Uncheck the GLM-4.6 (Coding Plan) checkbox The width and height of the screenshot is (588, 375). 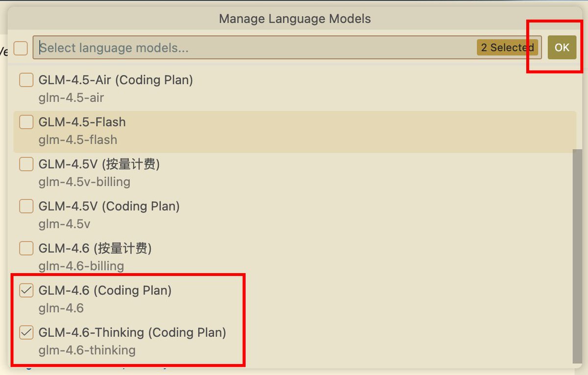pos(26,290)
